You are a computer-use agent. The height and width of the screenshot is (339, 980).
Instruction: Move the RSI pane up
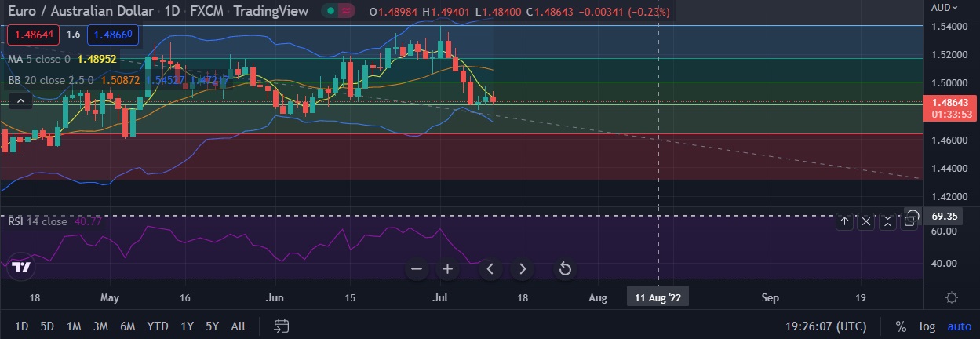[844, 221]
